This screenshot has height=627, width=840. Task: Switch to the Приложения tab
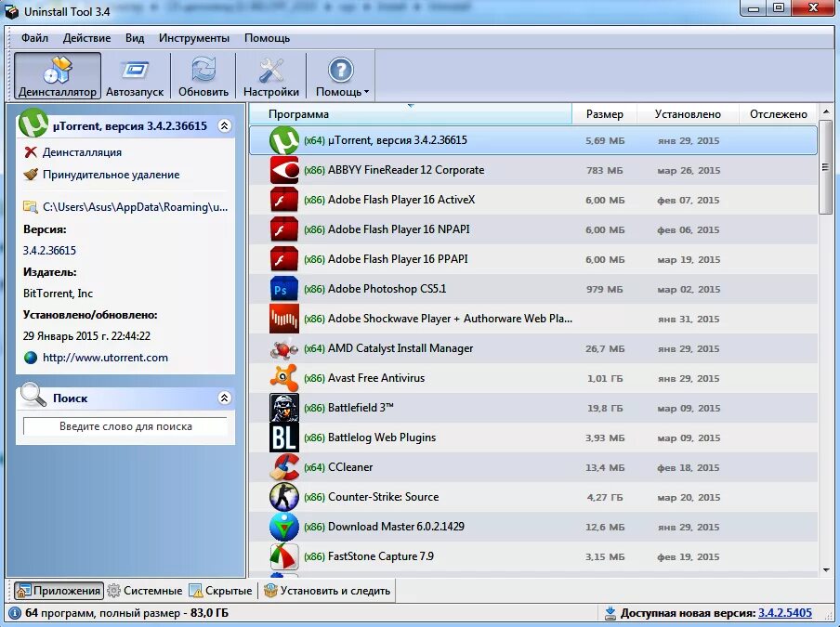coord(59,591)
